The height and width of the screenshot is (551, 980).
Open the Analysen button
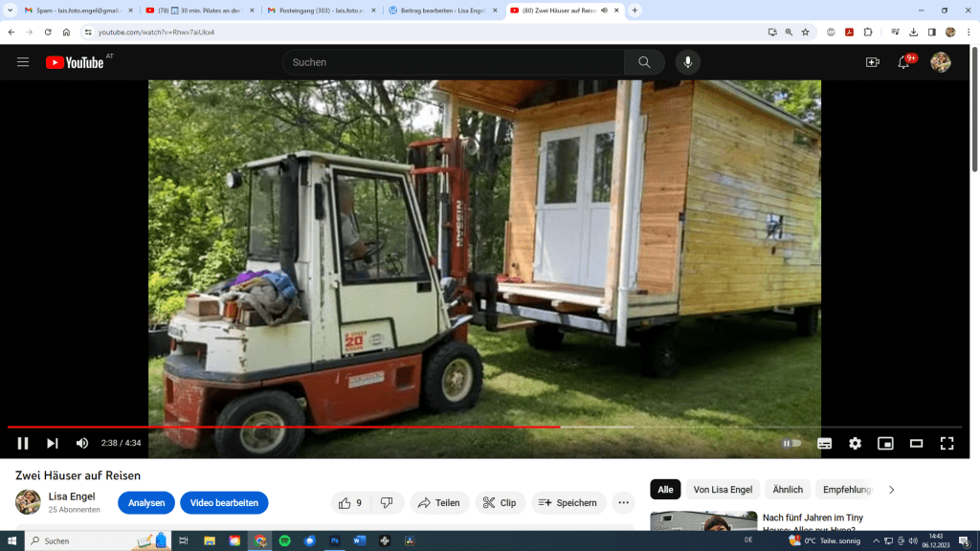pos(146,502)
